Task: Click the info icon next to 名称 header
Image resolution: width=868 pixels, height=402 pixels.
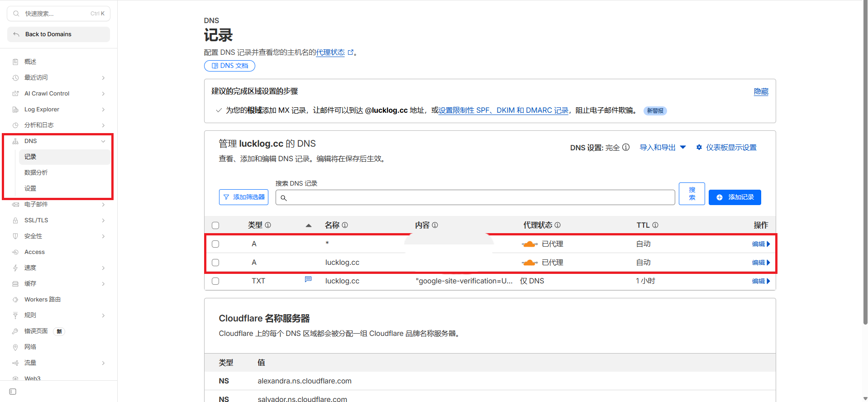Action: (345, 225)
